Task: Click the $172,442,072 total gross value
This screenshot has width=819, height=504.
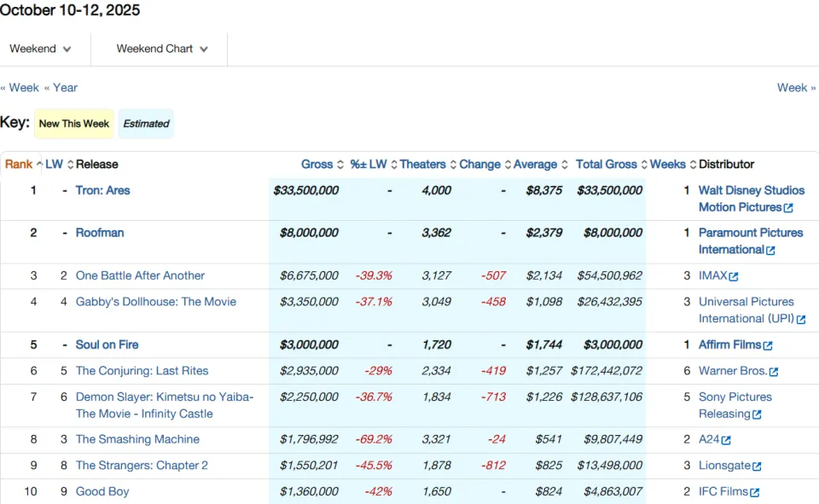Action: 607,371
